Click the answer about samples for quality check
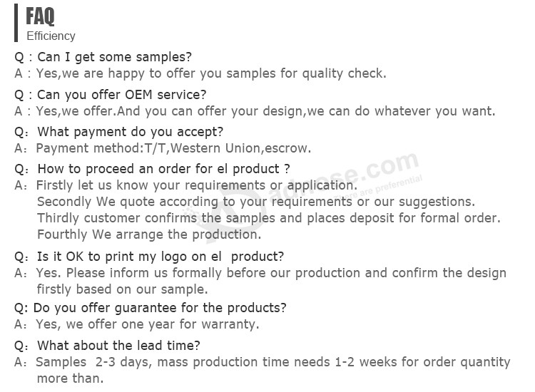535x392 pixels. point(200,73)
